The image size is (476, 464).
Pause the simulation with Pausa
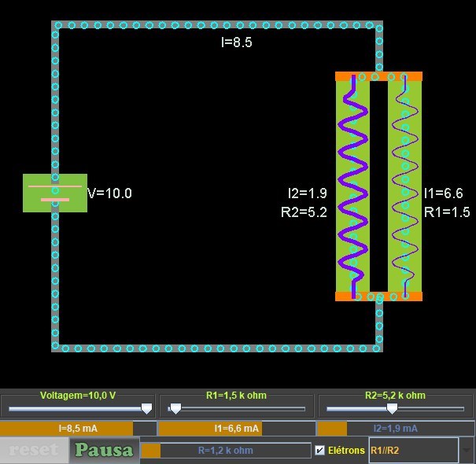click(104, 450)
